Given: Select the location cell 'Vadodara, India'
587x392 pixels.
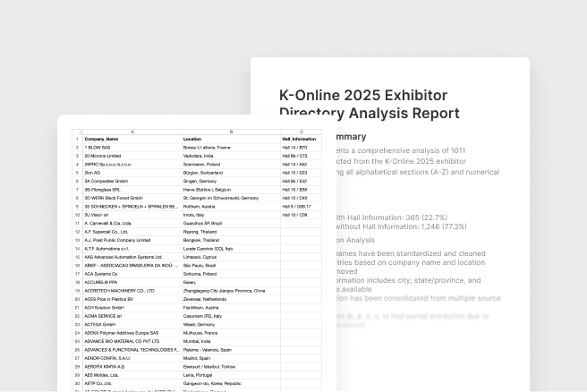Looking at the screenshot, I should (x=231, y=156).
